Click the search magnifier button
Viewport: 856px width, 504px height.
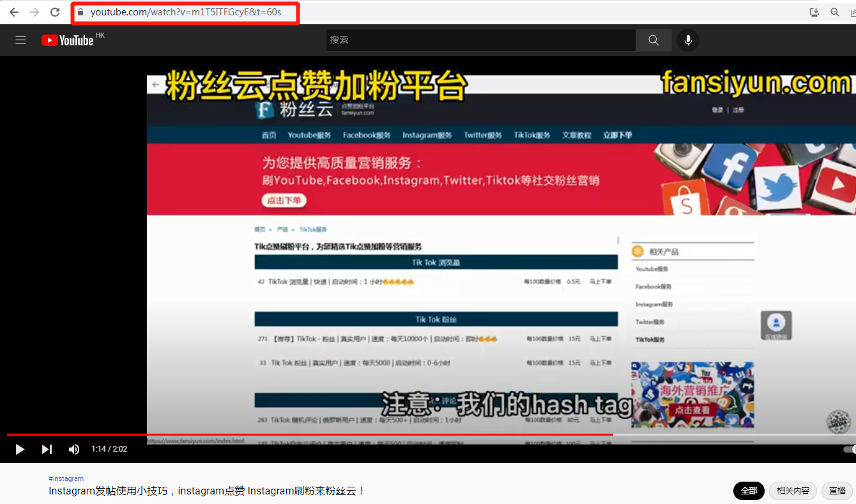(653, 40)
